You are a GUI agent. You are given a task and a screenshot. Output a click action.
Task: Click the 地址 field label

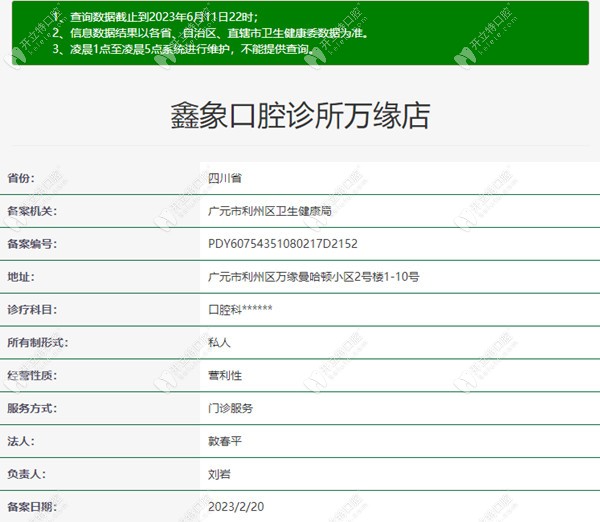click(21, 276)
